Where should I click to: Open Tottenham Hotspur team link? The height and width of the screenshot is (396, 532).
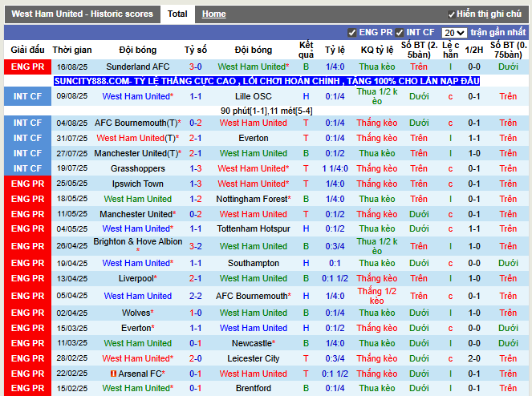click(254, 228)
